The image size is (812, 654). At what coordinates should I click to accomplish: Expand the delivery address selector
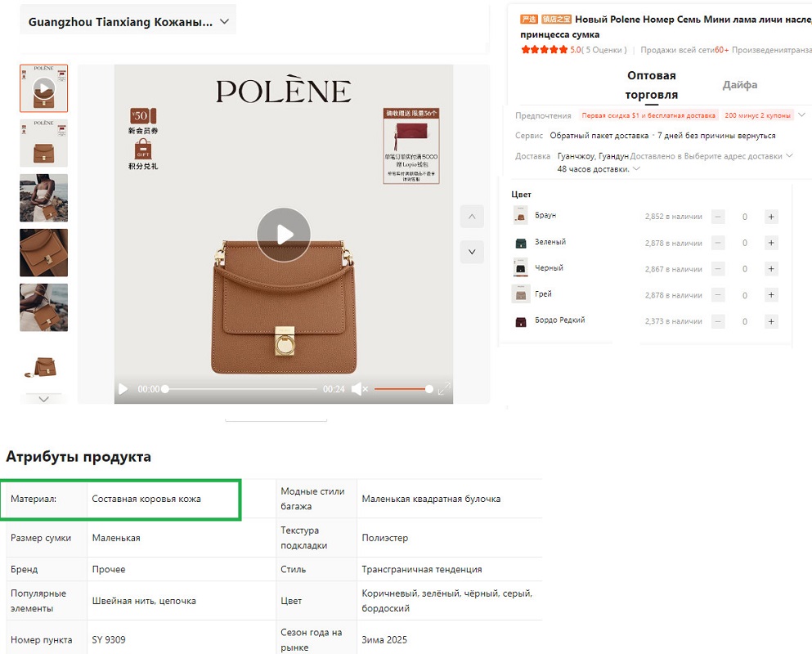tap(788, 156)
